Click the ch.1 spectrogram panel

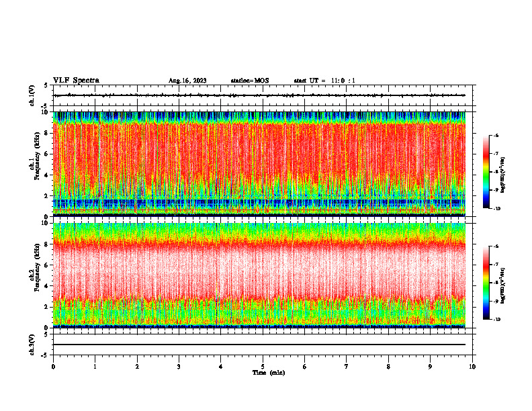click(x=259, y=164)
